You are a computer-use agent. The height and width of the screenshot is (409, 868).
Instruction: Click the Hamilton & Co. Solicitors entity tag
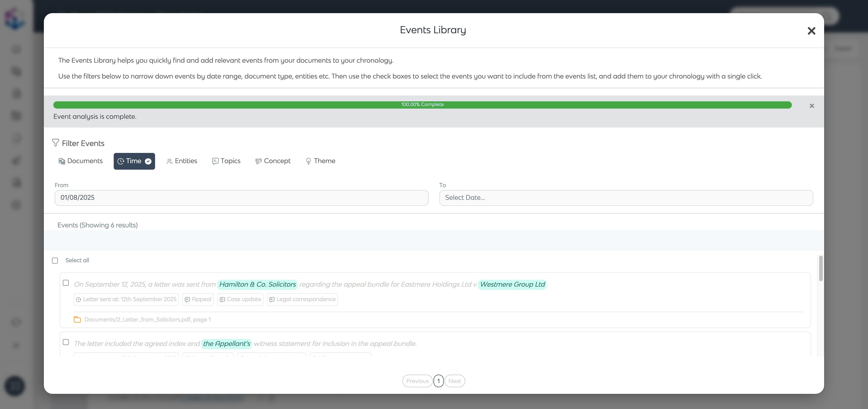click(x=257, y=285)
